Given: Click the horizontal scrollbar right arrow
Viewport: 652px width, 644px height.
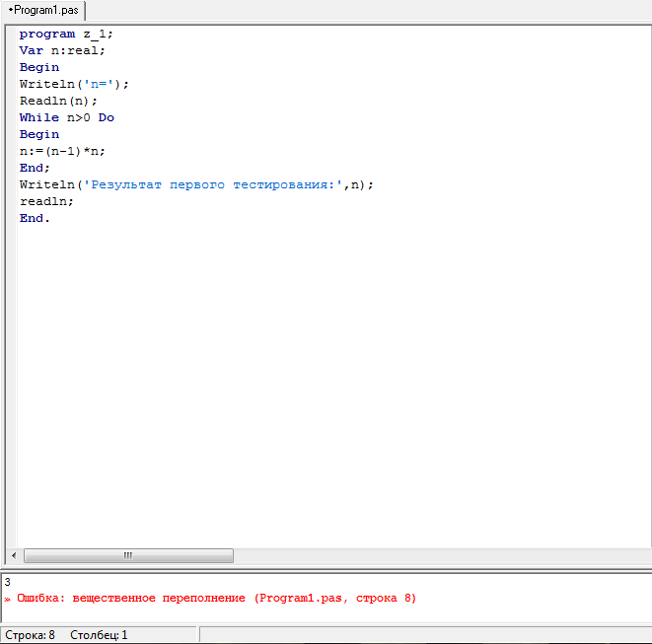Looking at the screenshot, I should click(644, 555).
